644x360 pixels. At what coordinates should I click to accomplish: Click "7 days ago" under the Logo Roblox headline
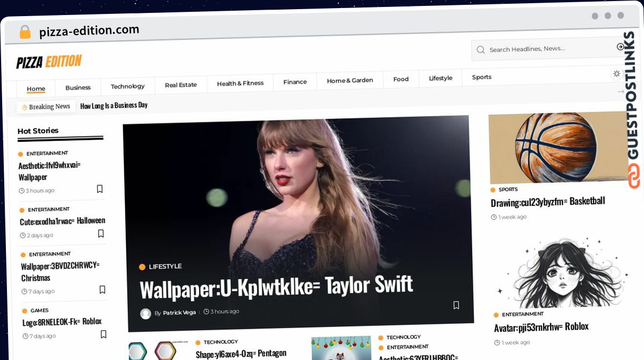pyautogui.click(x=42, y=336)
